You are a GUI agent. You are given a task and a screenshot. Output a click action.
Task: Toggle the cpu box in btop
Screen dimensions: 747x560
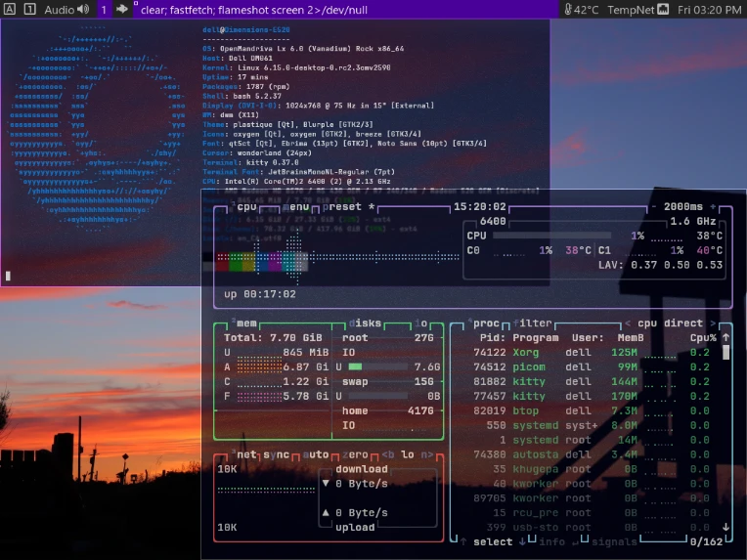[x=246, y=207]
